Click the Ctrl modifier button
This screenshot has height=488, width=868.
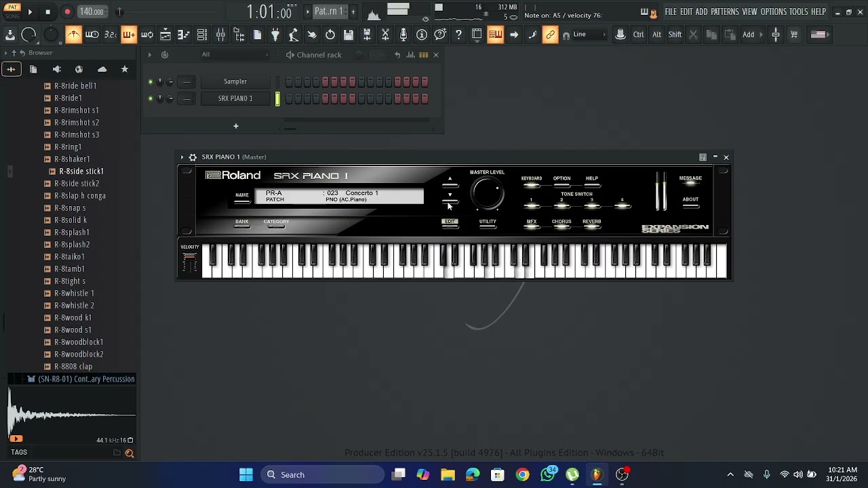[639, 35]
